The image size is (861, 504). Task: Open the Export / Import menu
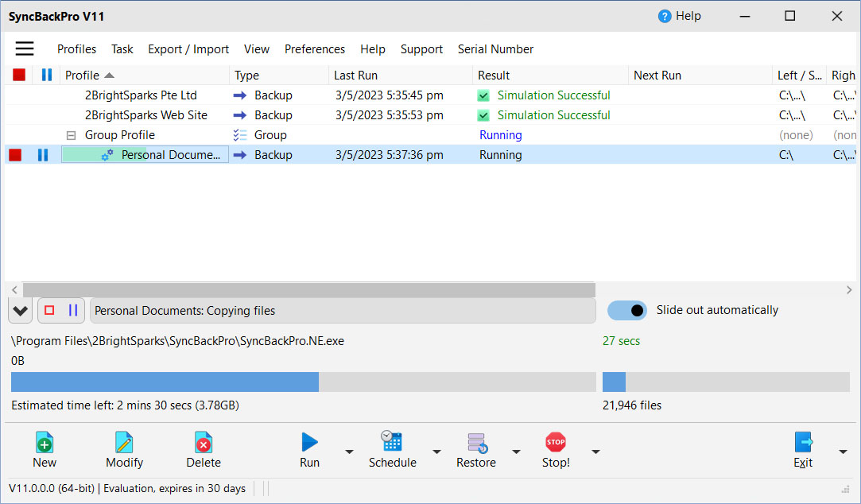(188, 49)
